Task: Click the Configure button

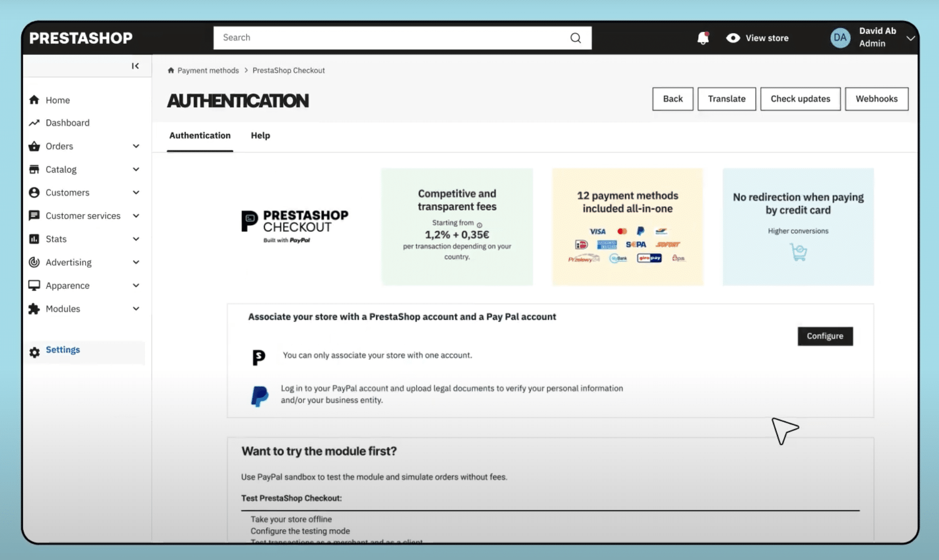Action: (x=824, y=336)
